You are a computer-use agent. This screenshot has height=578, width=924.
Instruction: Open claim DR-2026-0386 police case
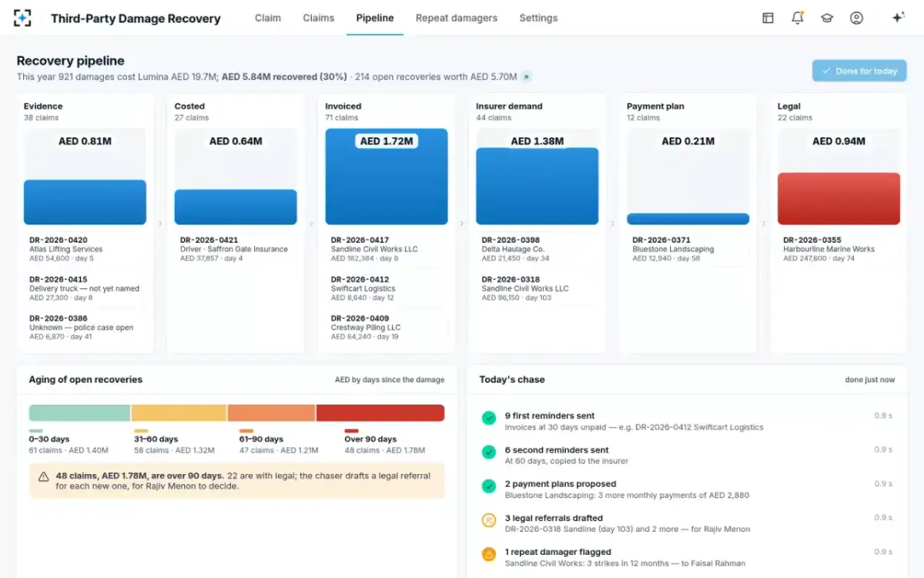tap(85, 327)
